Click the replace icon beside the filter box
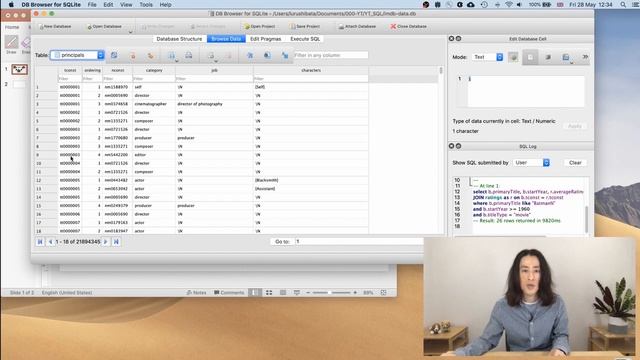Viewport: 640px width, 360px height. (285, 56)
